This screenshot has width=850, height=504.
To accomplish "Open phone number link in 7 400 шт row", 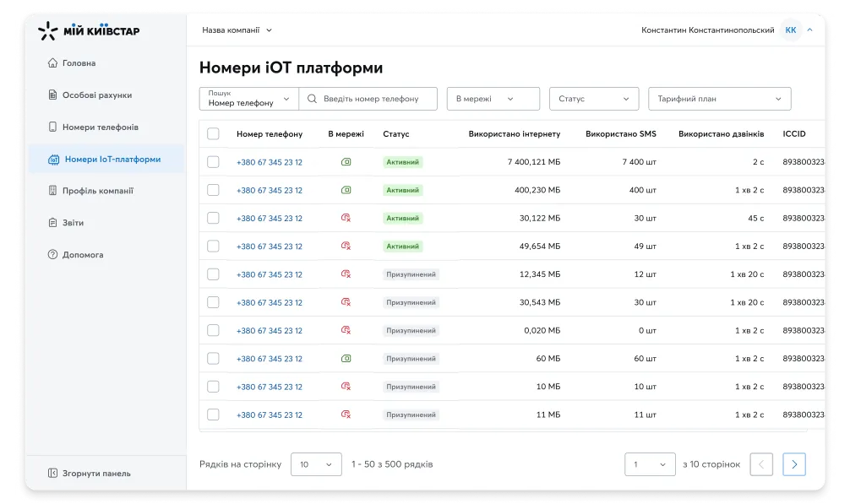I will pyautogui.click(x=270, y=162).
